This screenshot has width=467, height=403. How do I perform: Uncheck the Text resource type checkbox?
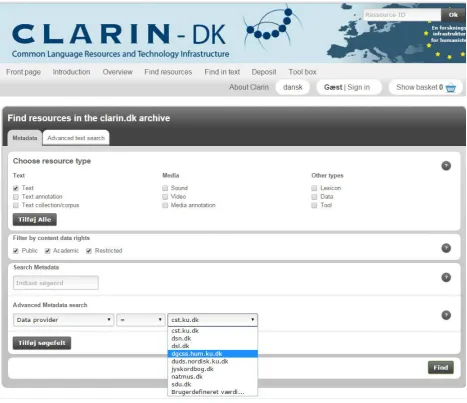pyautogui.click(x=16, y=188)
